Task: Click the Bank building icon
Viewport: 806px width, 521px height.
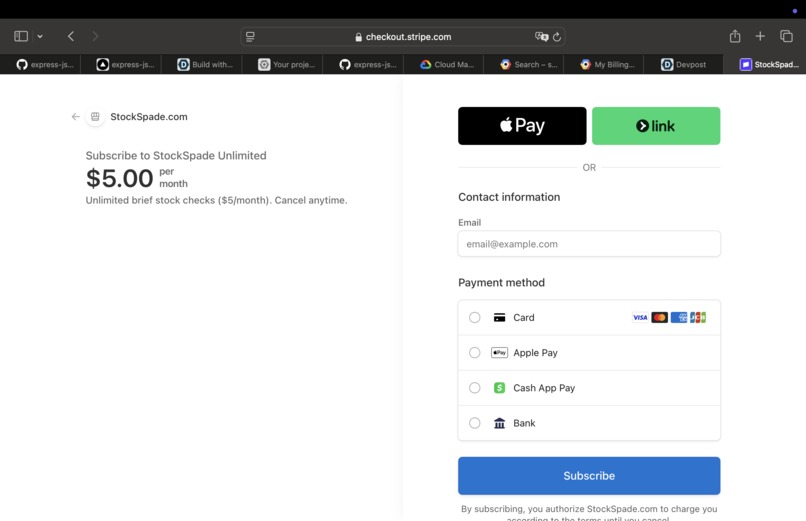Action: click(x=499, y=423)
